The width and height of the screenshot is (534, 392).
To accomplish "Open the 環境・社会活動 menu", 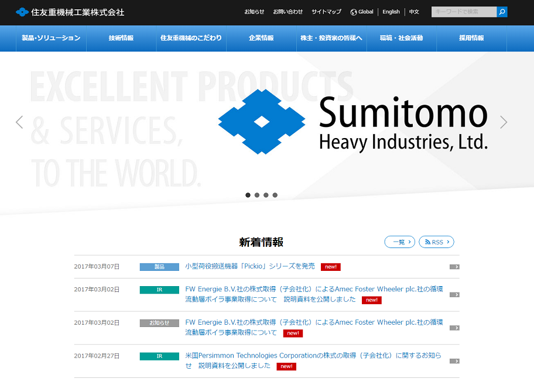I will [x=402, y=38].
